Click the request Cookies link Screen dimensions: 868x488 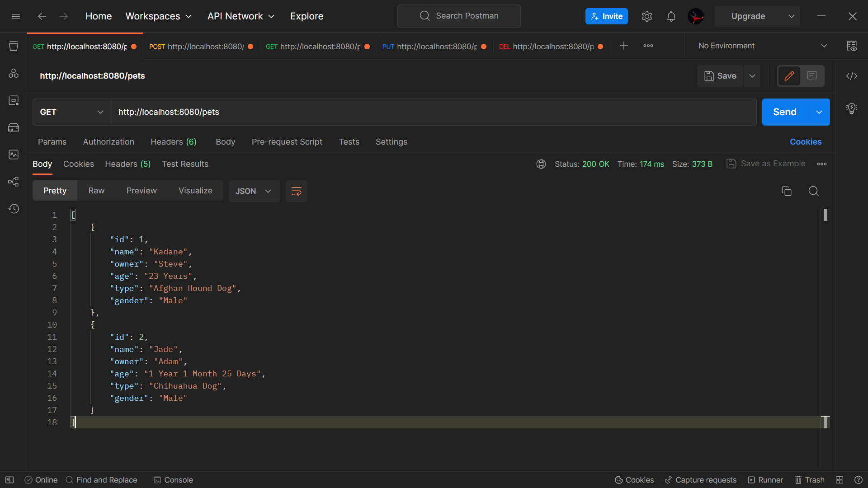[x=805, y=142]
